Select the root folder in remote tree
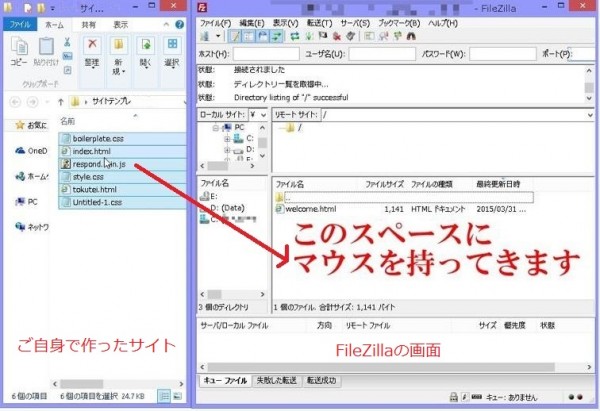This screenshot has height=411, width=600. click(x=293, y=127)
